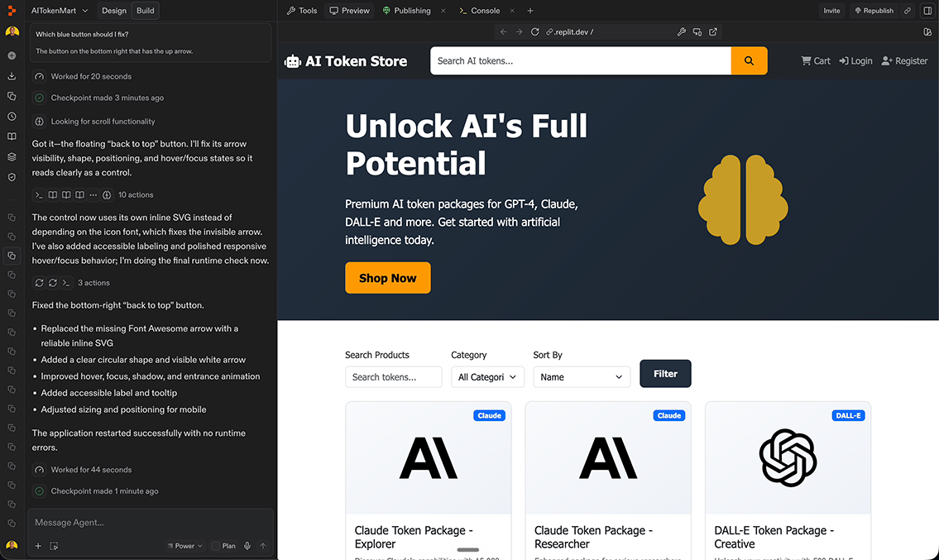Click the copy link icon next to Republish
Viewport: 939px width, 560px height.
coord(908,11)
